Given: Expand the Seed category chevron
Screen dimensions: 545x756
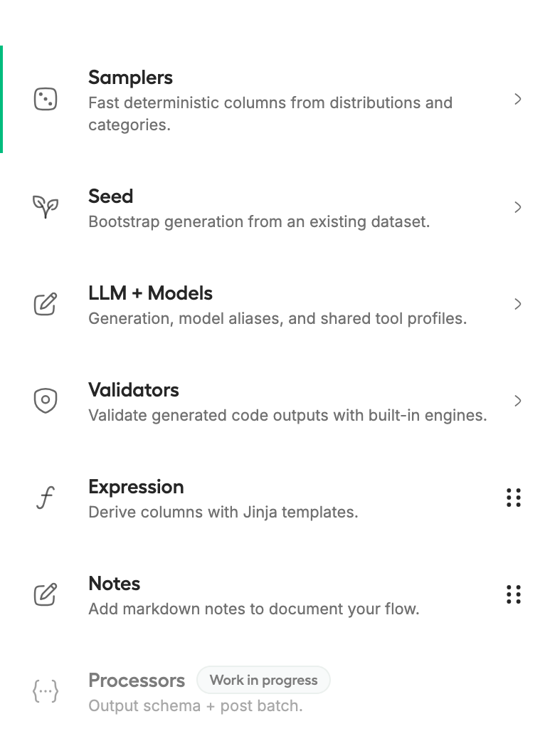Looking at the screenshot, I should coord(518,207).
